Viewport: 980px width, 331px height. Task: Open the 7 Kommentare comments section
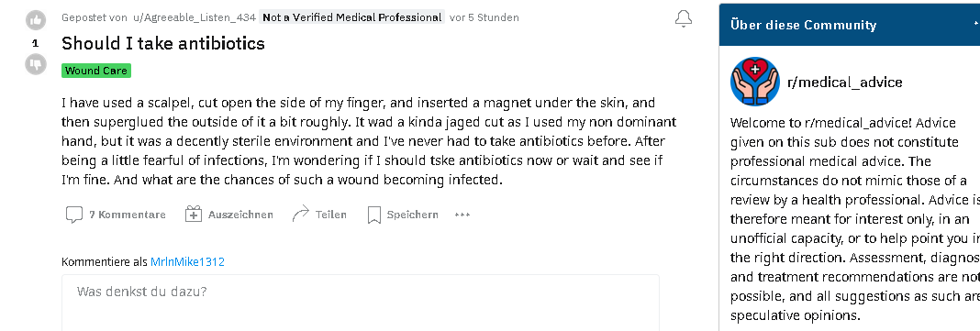tap(116, 215)
